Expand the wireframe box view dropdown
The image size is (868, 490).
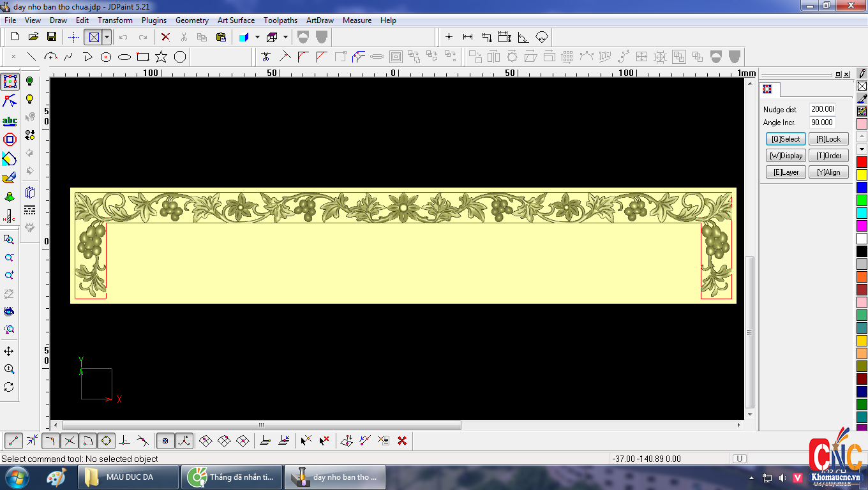285,37
